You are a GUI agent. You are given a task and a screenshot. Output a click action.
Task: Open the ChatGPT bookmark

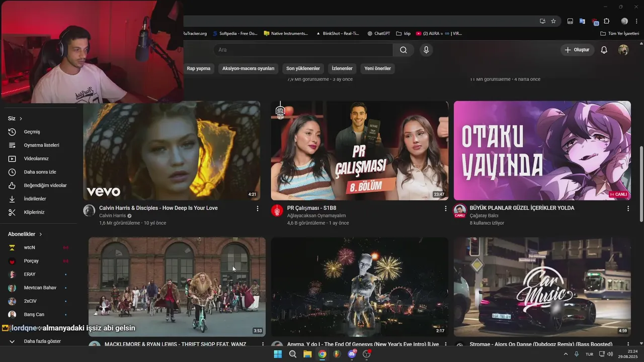(x=378, y=34)
